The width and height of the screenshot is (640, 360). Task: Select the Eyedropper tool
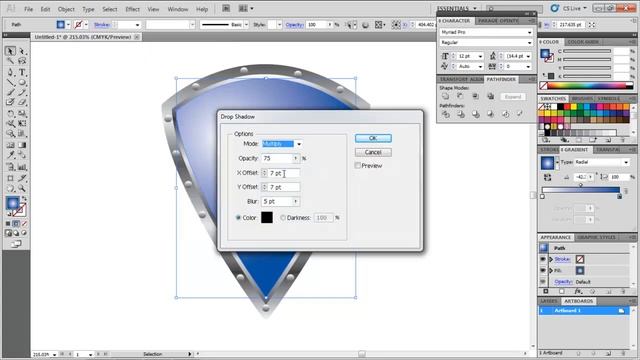tap(10, 155)
